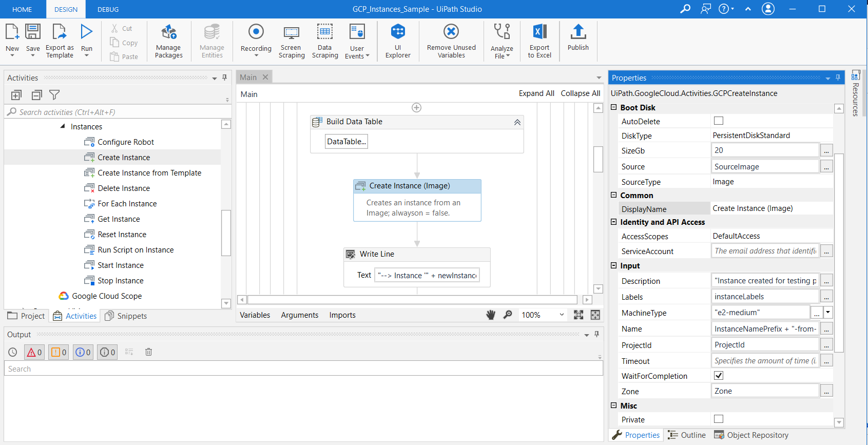This screenshot has height=445, width=868.
Task: Clear the Output panel with trash icon
Action: 148,352
